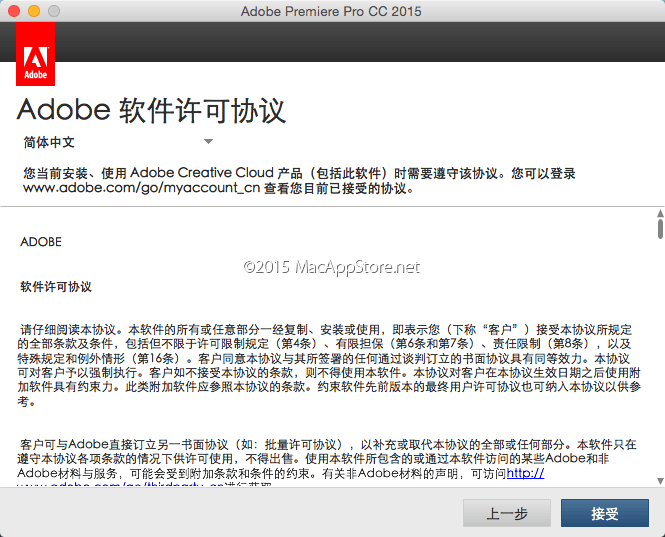665x537 pixels.
Task: Click the Adobe 软件许可协议 main heading
Action: pyautogui.click(x=152, y=109)
